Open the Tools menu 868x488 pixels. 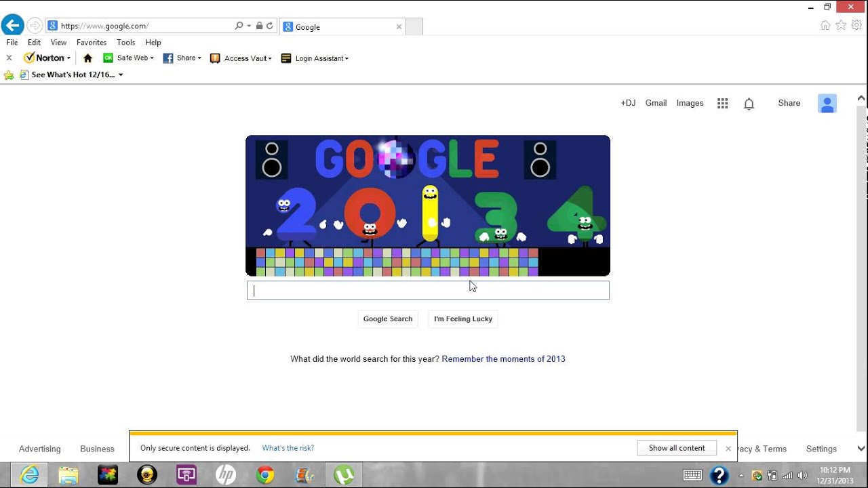[x=126, y=42]
